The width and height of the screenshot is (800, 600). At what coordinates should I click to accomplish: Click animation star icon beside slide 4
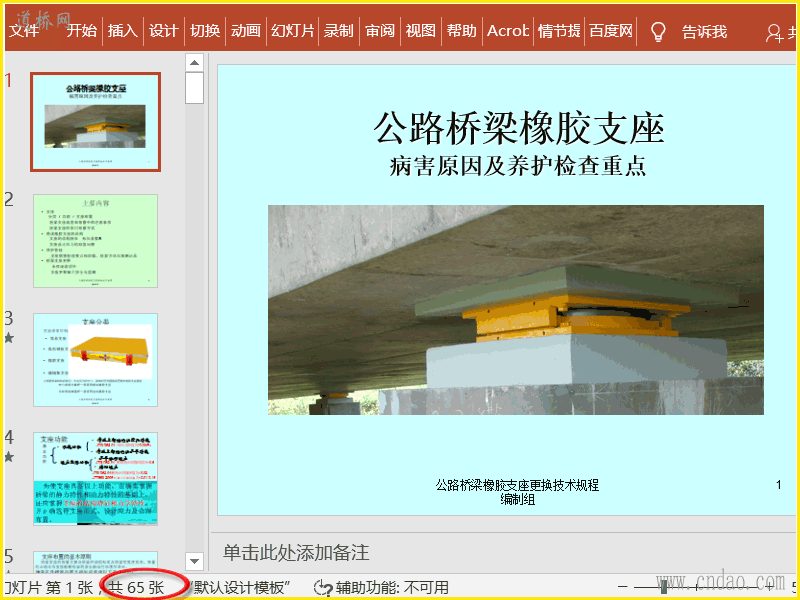point(9,457)
